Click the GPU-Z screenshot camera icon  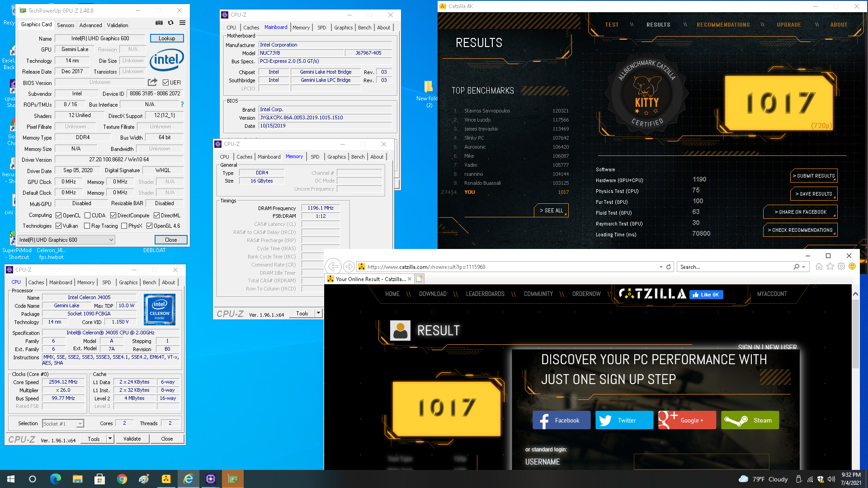[x=159, y=23]
